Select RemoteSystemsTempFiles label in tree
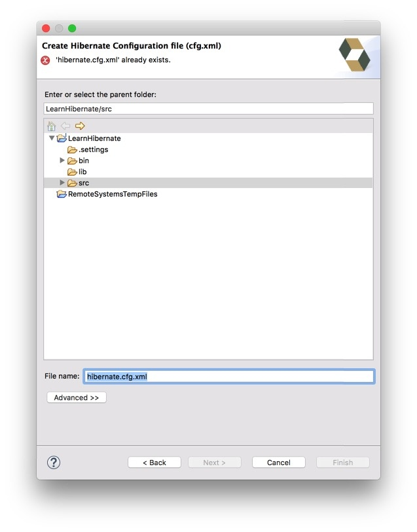The height and width of the screenshot is (532, 417). [x=113, y=194]
